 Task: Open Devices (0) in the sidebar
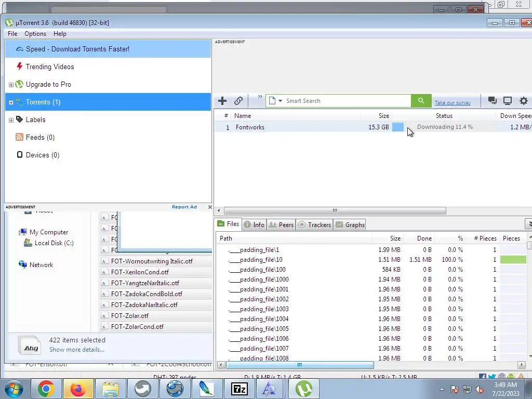pyautogui.click(x=108, y=155)
